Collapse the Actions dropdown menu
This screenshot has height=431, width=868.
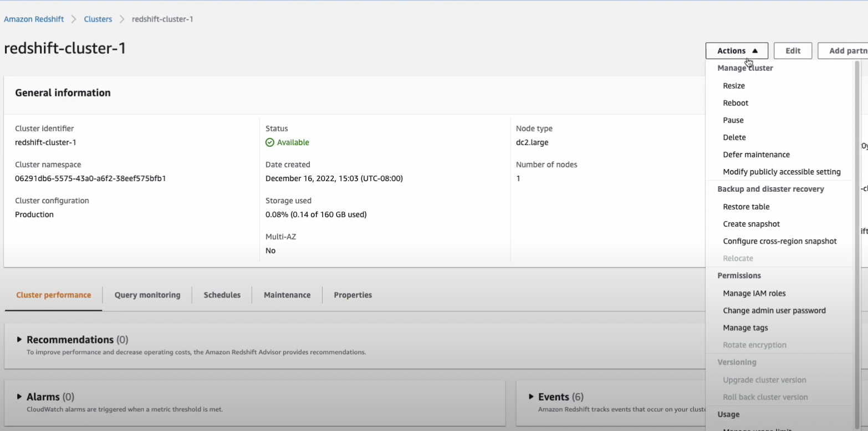[737, 51]
